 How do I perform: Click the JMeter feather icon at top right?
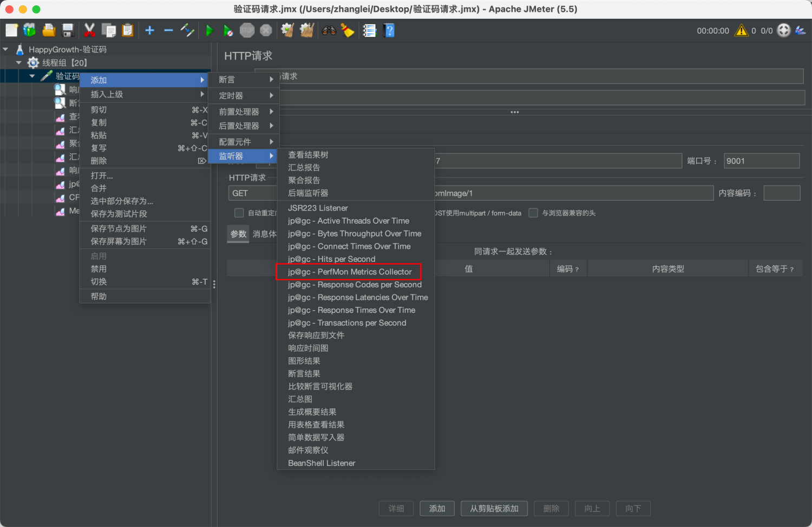801,30
